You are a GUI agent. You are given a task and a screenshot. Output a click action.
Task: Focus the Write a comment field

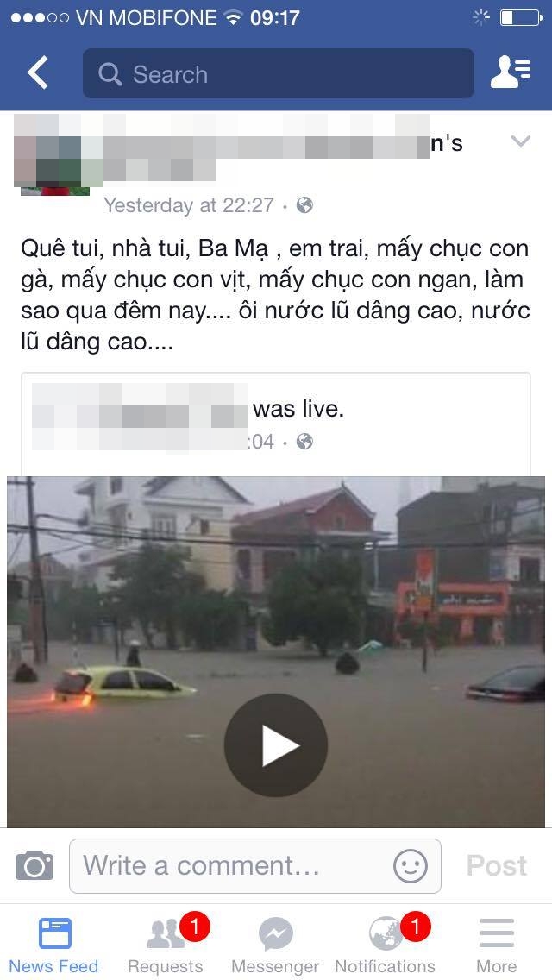click(255, 866)
